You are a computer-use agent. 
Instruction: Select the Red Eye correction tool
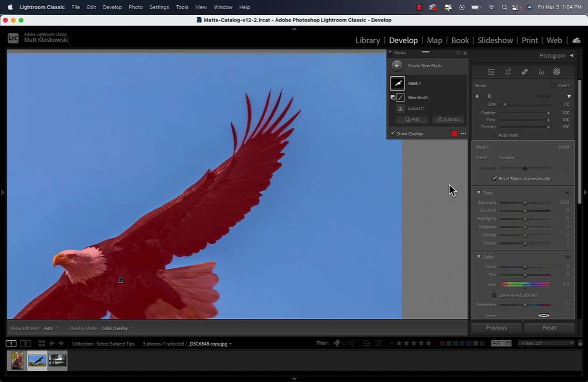coord(541,72)
